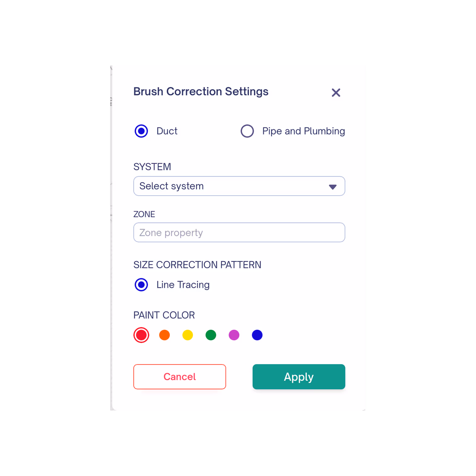This screenshot has width=476, height=476.
Task: Open the Select system dropdown
Action: [x=220, y=186]
